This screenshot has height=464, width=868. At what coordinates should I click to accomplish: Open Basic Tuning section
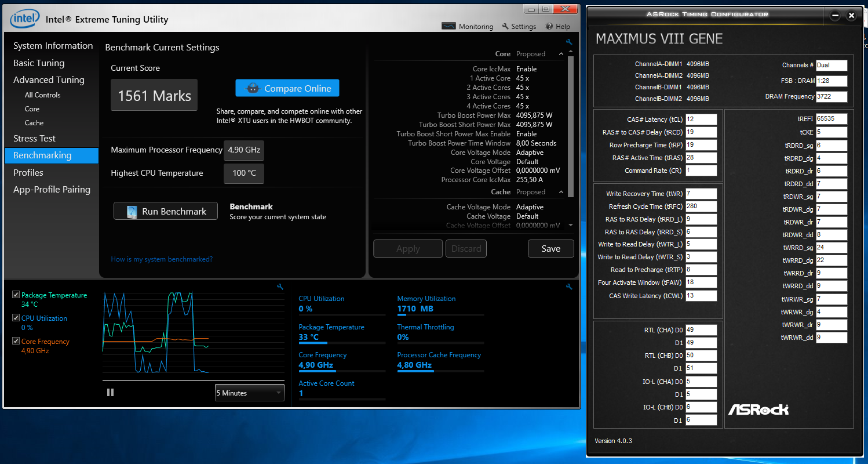pos(39,63)
